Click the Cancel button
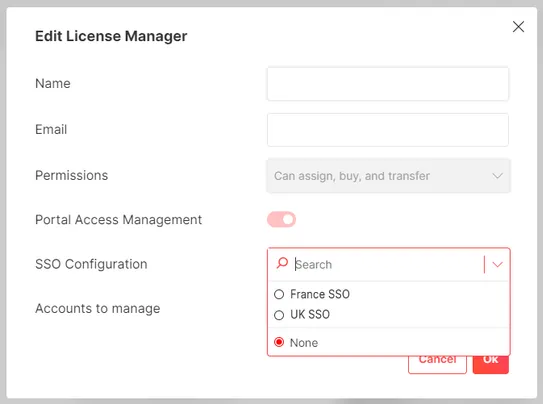This screenshot has width=543, height=404. click(437, 365)
